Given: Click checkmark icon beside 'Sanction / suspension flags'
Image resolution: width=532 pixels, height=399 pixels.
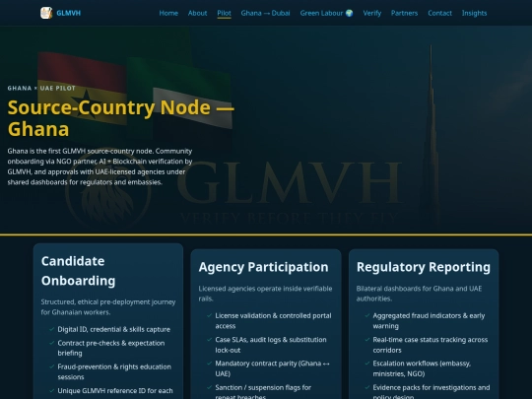Looking at the screenshot, I should (209, 387).
